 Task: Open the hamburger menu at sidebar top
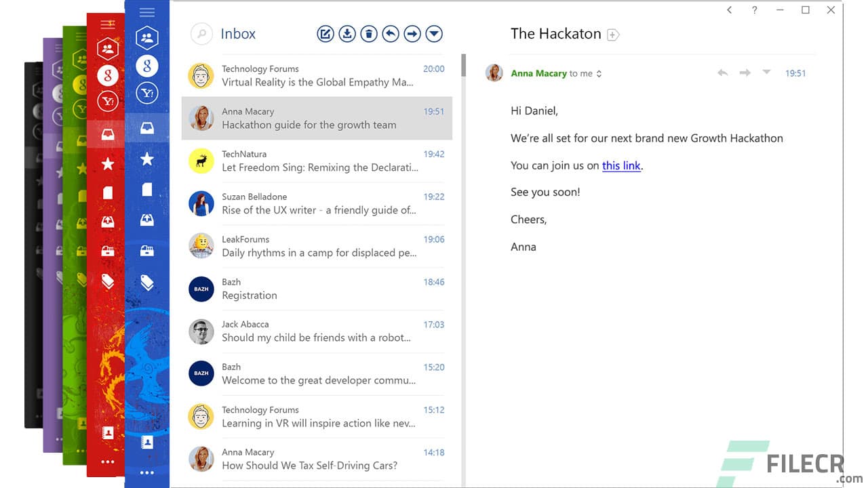point(147,12)
